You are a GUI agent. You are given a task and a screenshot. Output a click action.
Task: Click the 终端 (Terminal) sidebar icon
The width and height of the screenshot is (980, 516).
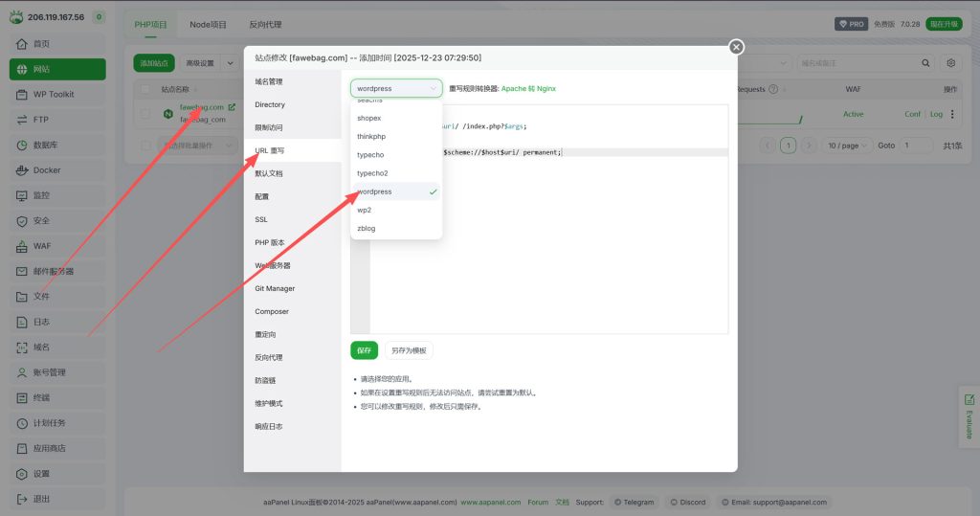22,397
